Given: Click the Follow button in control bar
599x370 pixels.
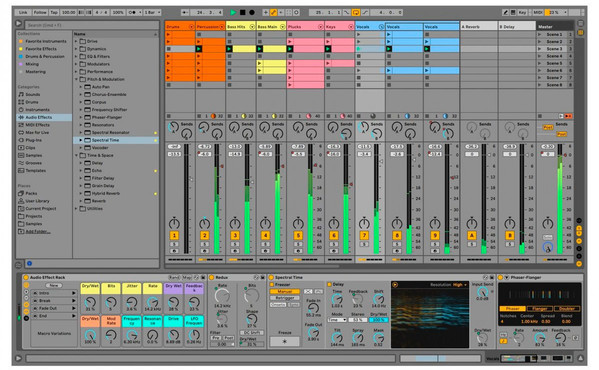Looking at the screenshot, I should tap(40, 13).
